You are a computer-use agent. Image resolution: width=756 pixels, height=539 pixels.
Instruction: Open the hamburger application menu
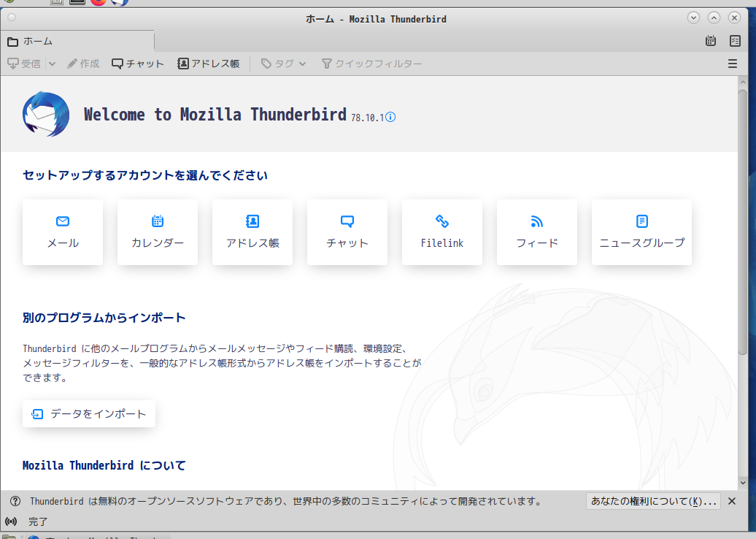pyautogui.click(x=733, y=64)
